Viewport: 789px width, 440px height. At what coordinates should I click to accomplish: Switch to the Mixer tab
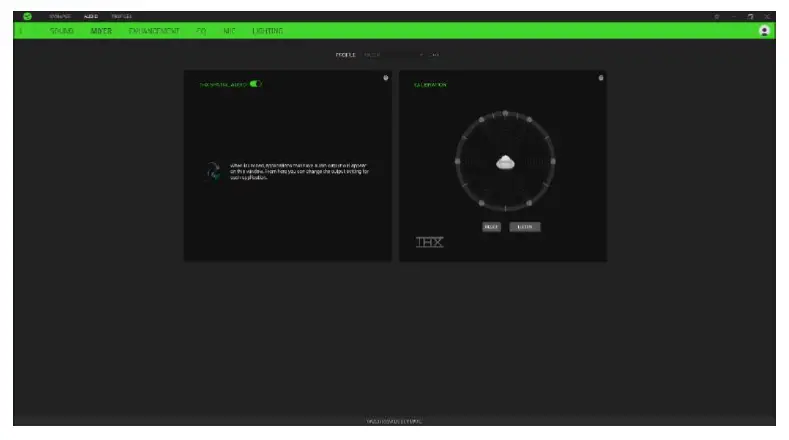101,31
